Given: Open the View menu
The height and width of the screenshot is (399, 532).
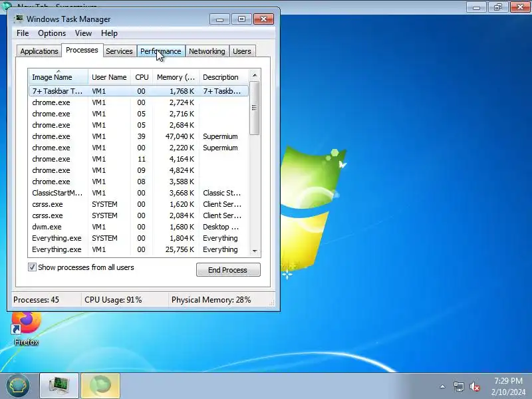Looking at the screenshot, I should 83,33.
